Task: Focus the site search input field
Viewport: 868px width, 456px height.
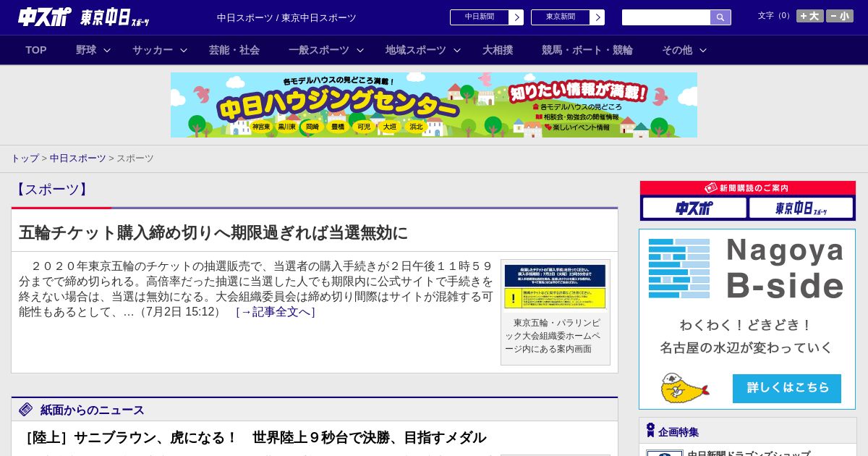Action: point(666,17)
